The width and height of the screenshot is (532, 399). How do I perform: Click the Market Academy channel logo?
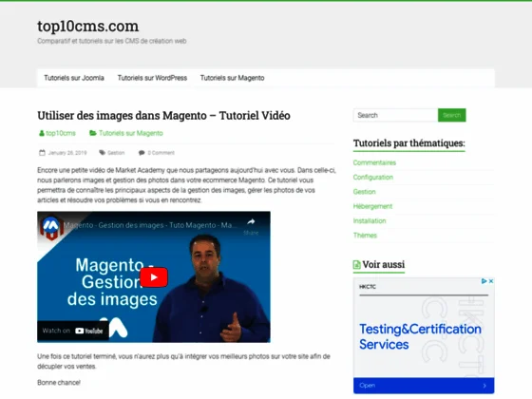click(x=50, y=227)
